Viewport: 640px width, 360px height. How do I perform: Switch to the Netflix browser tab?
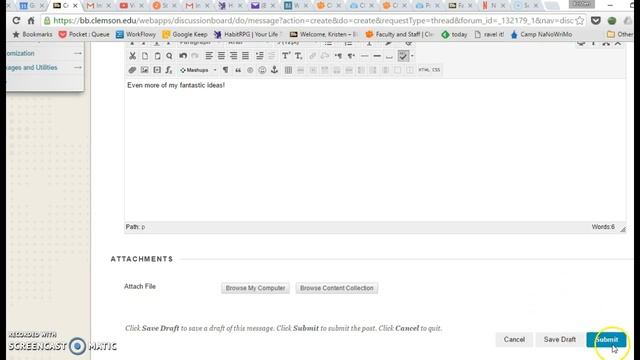coord(493,6)
